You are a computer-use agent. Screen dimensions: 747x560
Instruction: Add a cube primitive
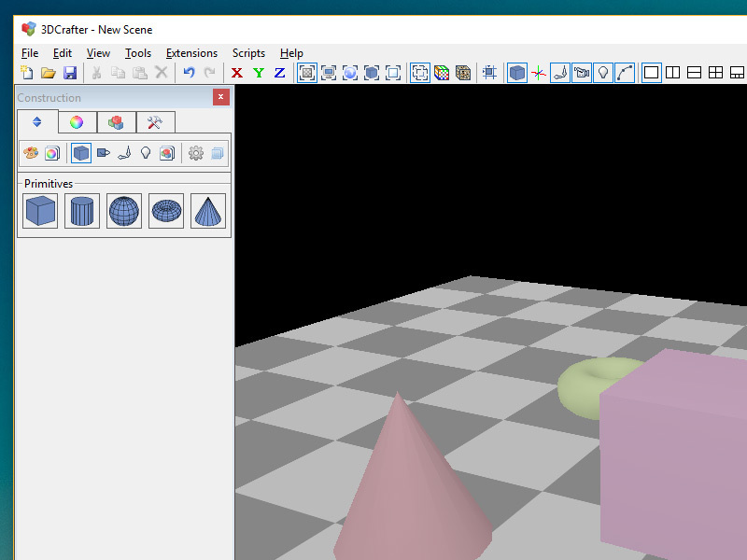point(40,211)
